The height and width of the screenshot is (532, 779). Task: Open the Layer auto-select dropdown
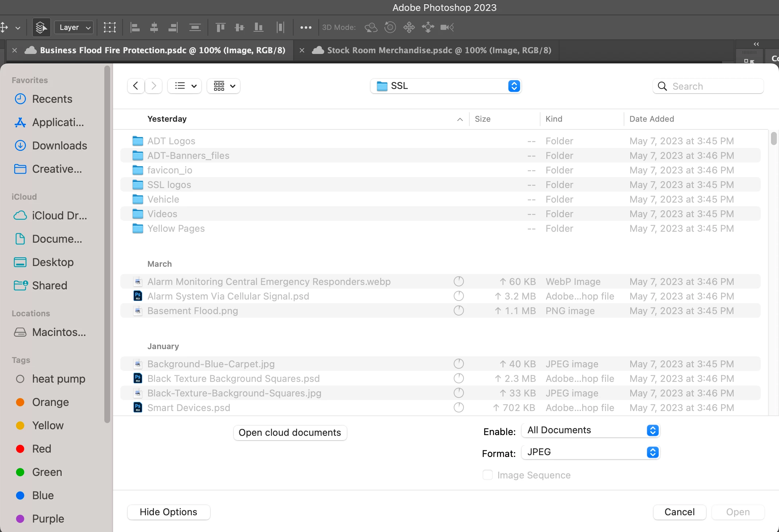pos(74,27)
